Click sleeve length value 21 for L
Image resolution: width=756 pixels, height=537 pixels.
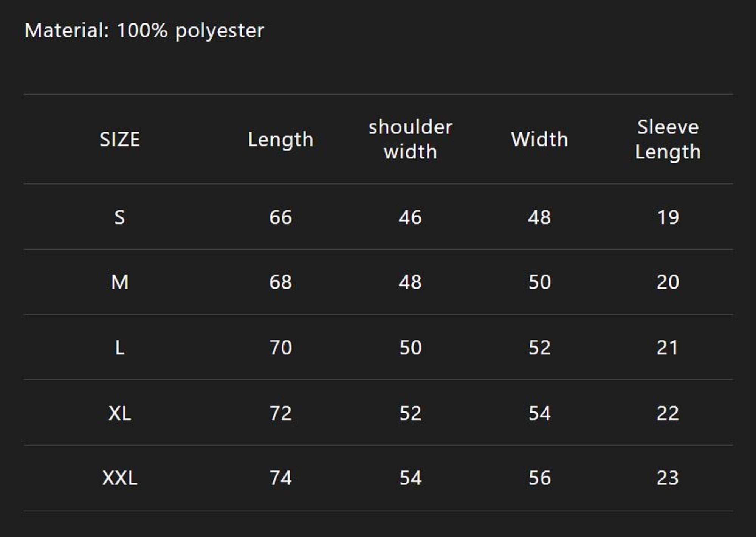coord(668,348)
